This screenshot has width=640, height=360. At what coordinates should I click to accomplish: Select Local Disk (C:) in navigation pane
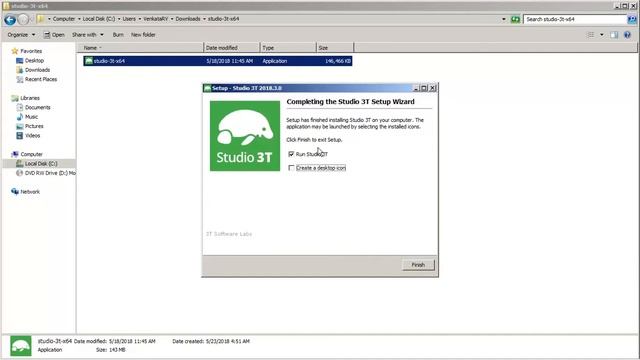[41, 164]
